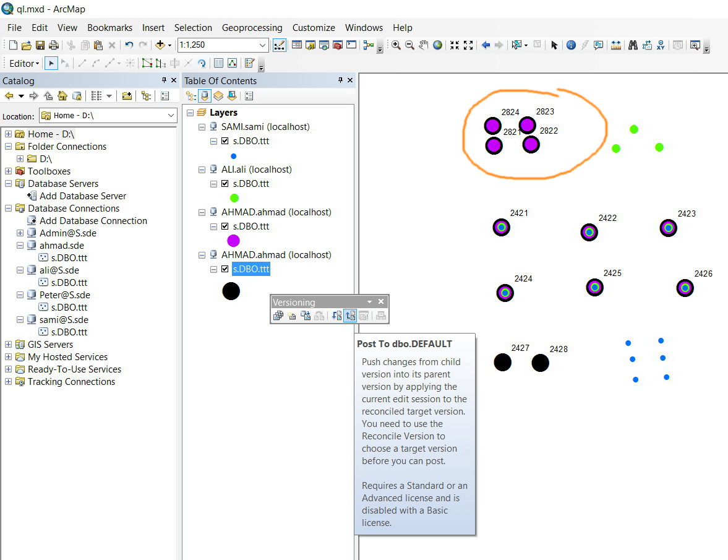This screenshot has height=560, width=728.
Task: Open the Create Features window icon
Action: pyautogui.click(x=250, y=63)
